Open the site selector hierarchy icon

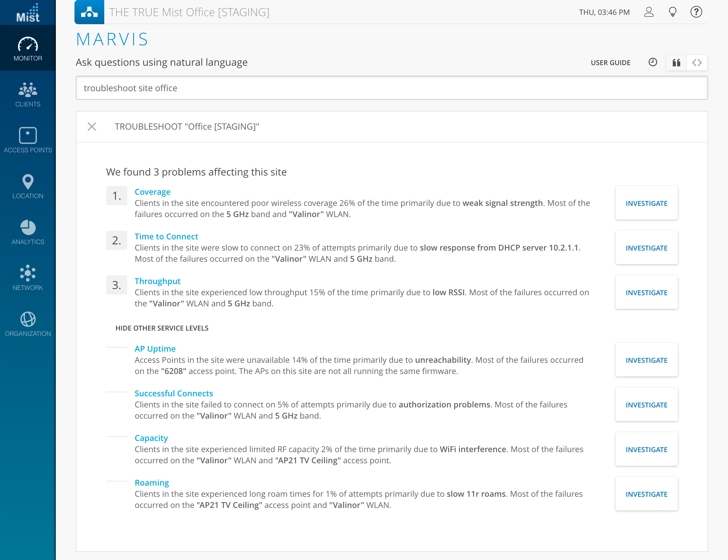point(89,12)
